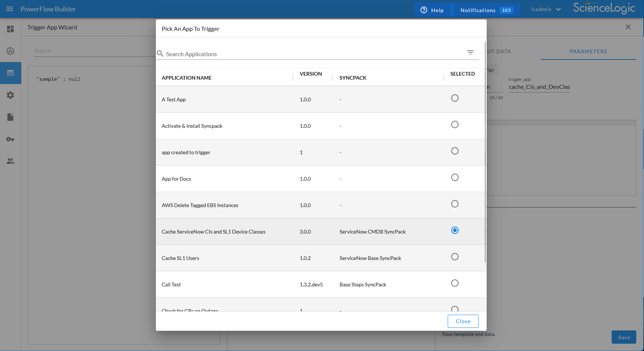Switch to the Parameters tab

tap(588, 51)
